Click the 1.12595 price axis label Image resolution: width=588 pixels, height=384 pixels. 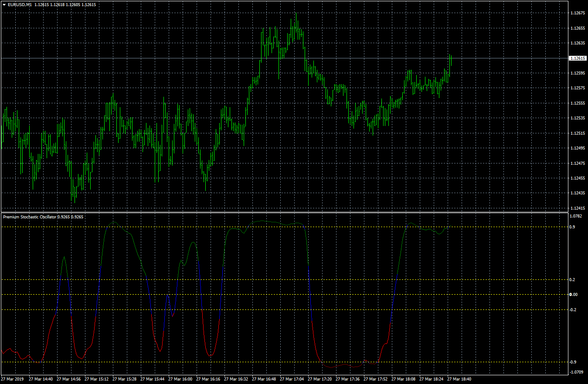point(578,73)
